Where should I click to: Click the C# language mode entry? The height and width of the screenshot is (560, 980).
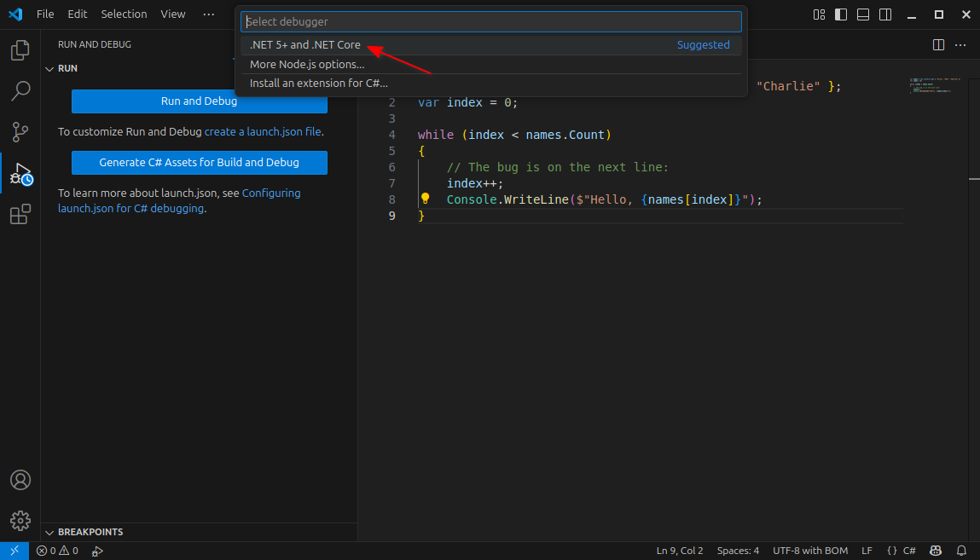[909, 551]
